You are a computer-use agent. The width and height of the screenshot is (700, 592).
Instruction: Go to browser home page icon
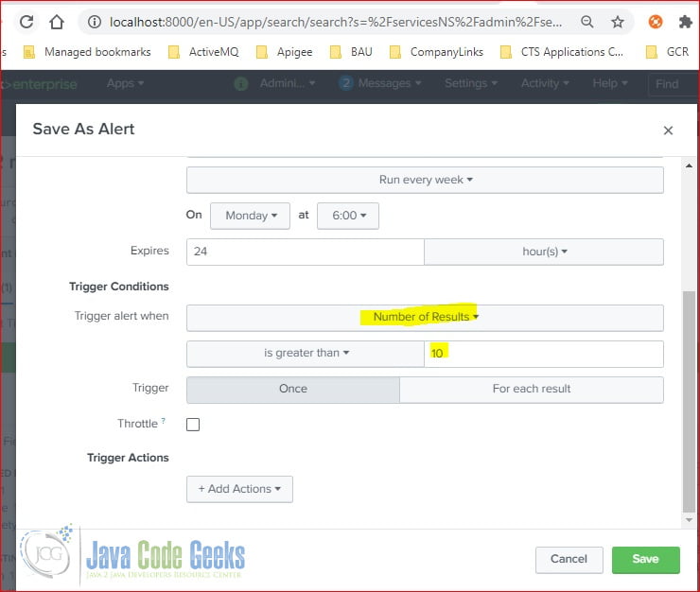pyautogui.click(x=57, y=22)
